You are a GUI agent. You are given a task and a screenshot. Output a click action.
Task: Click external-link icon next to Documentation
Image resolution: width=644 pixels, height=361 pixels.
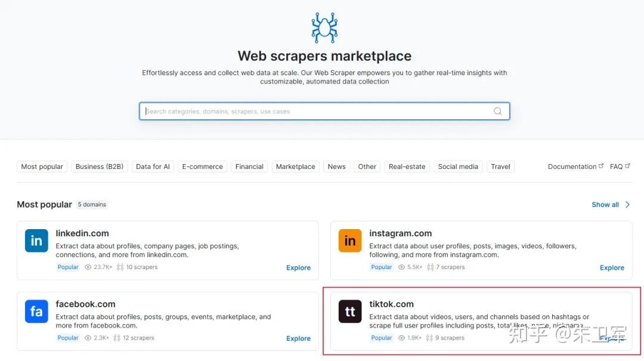601,166
